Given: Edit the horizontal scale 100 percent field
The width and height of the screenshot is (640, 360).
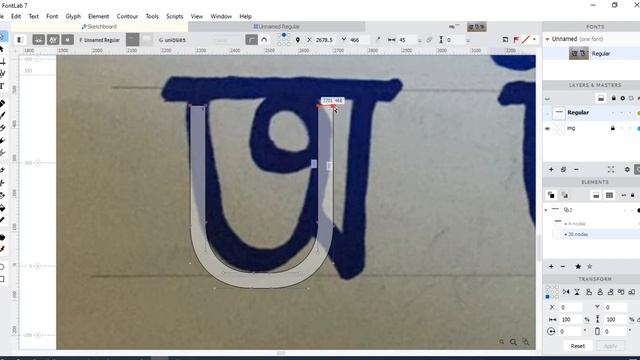Looking at the screenshot, I should click(571, 319).
